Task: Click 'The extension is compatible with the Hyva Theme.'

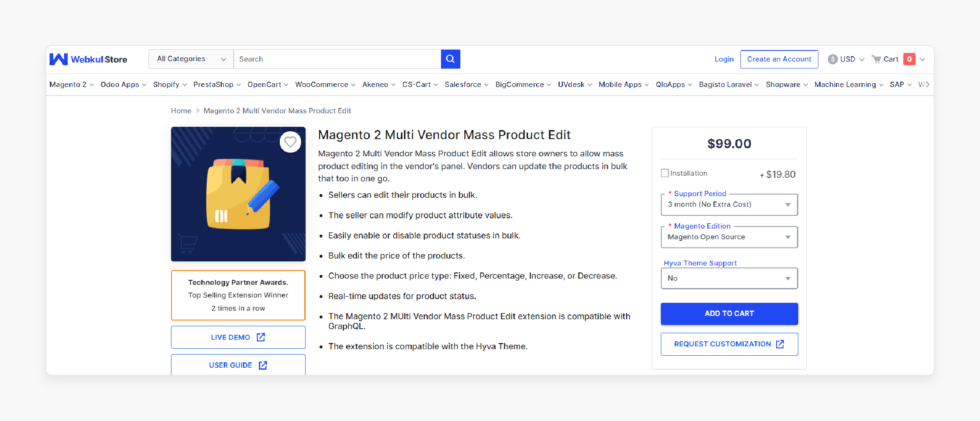Action: [428, 346]
